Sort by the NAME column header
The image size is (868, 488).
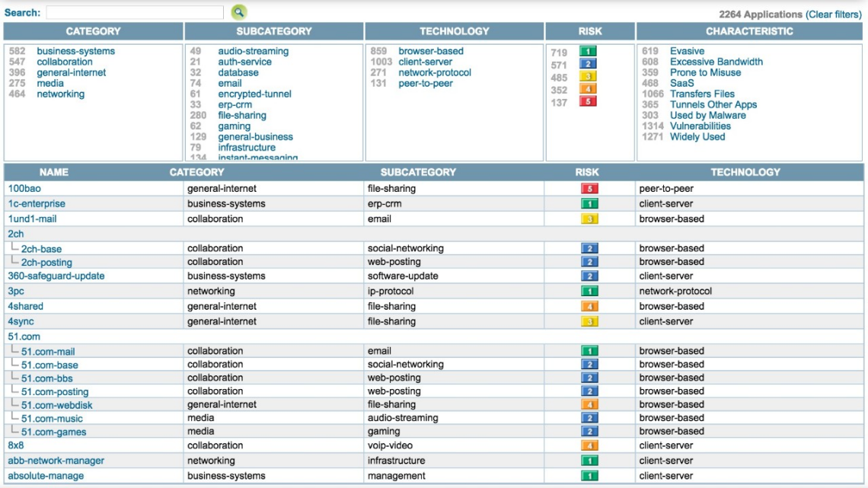(x=53, y=172)
